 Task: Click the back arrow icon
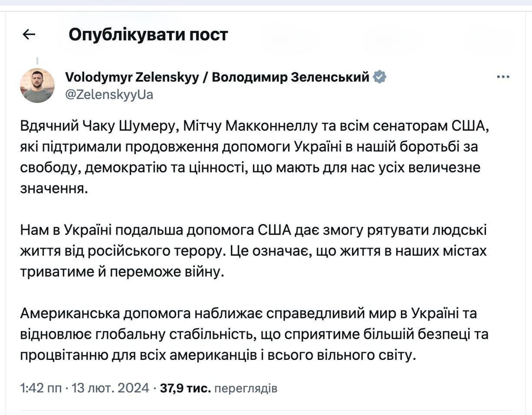29,35
